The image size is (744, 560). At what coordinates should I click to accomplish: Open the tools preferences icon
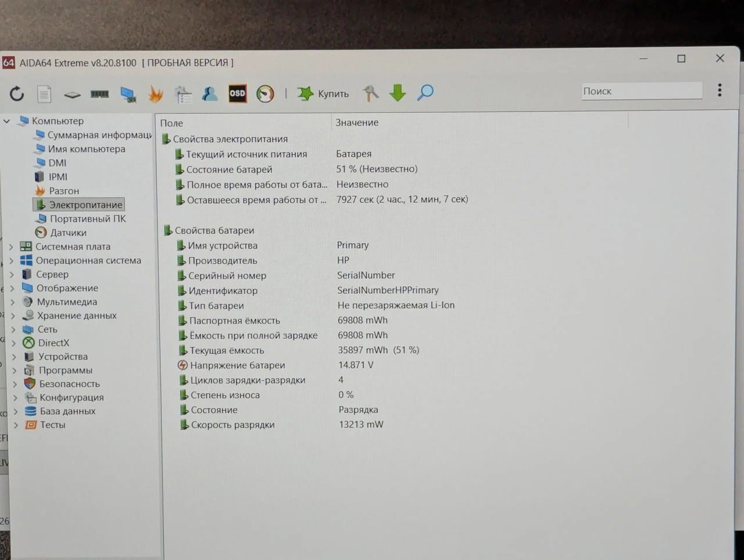coord(370,93)
